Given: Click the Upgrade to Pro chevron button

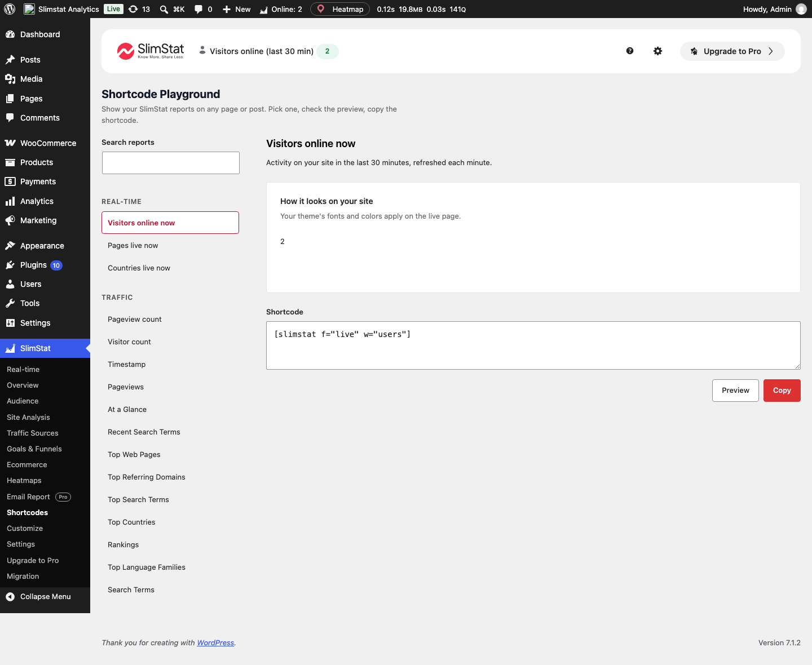Looking at the screenshot, I should pyautogui.click(x=732, y=51).
